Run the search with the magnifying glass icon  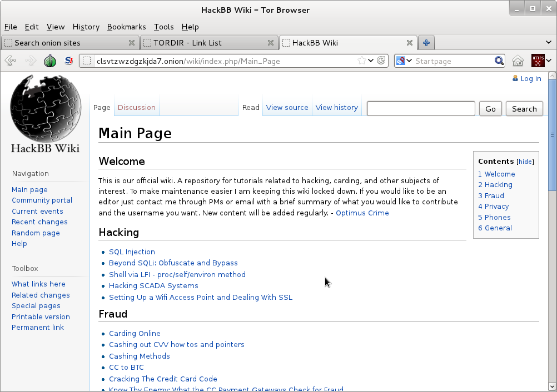point(499,61)
